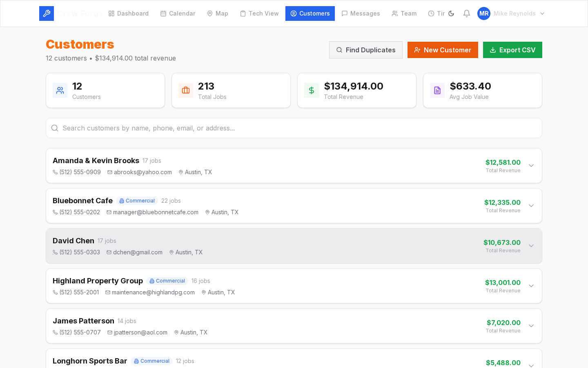Click phone number (512) 555-0303
588x368 pixels.
click(80, 252)
